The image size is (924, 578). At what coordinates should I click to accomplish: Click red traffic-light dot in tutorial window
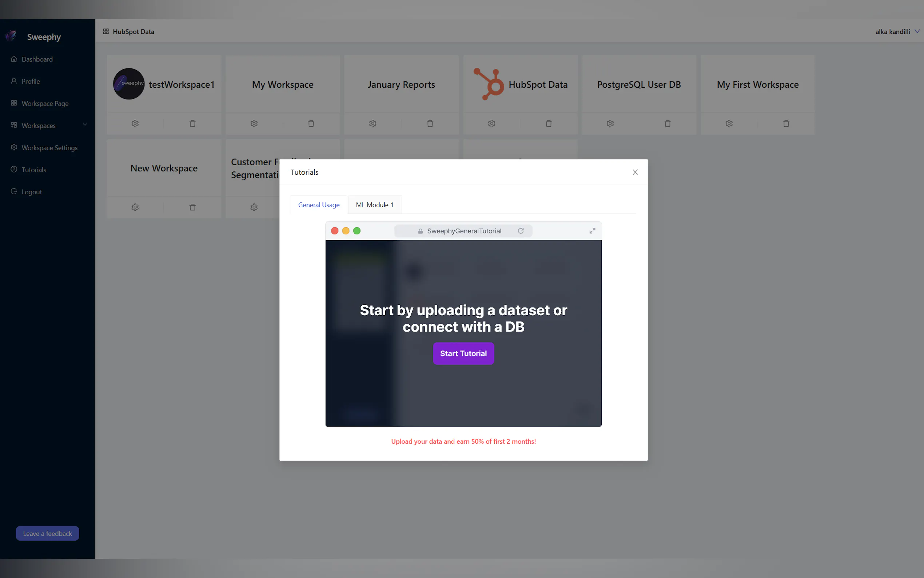(335, 231)
